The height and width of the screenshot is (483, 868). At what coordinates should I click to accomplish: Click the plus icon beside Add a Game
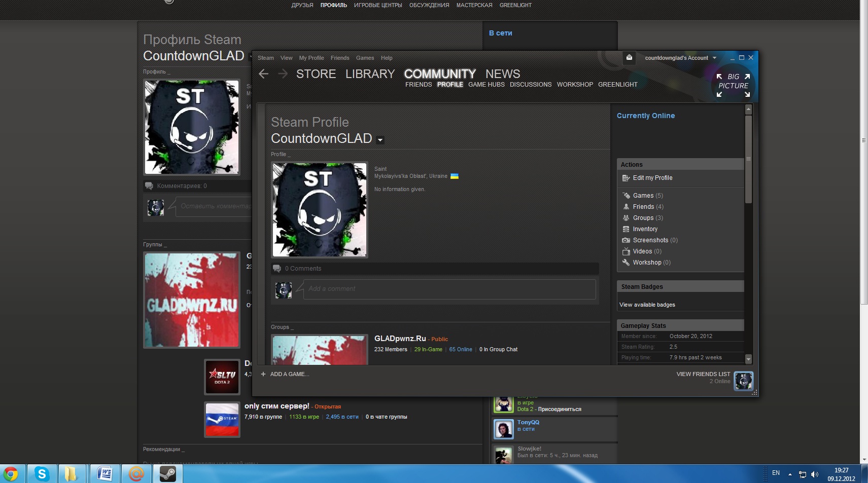coord(263,374)
